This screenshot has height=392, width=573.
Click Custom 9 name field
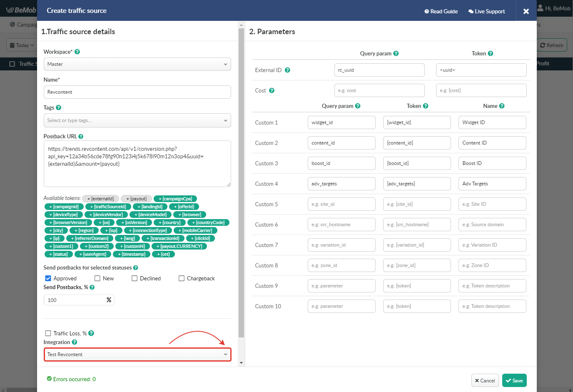[x=492, y=286]
